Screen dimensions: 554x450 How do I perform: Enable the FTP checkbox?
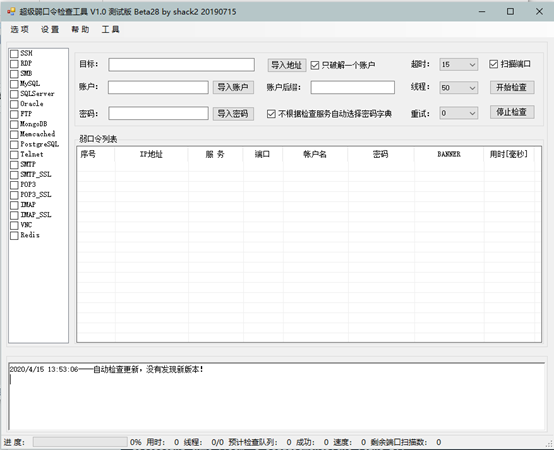pos(14,114)
